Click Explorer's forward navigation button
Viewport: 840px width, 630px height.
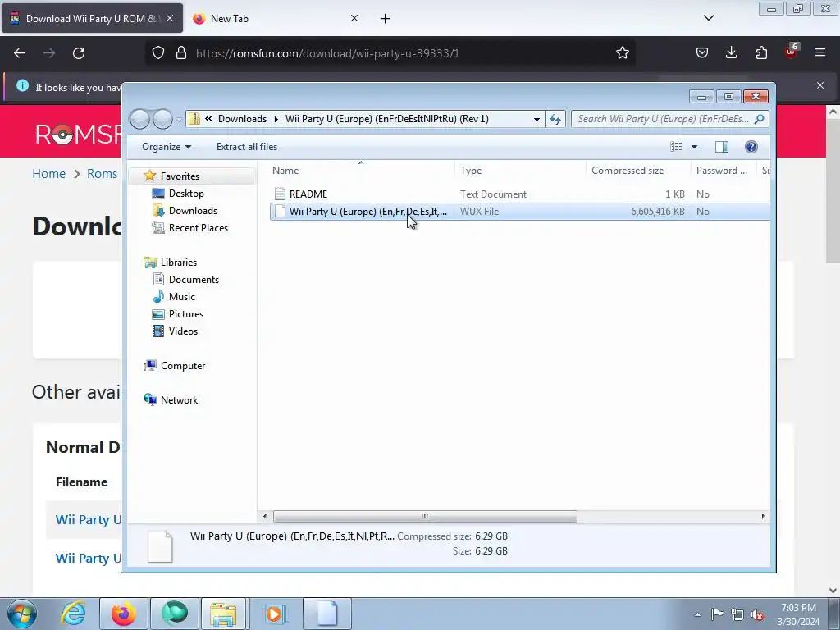click(162, 119)
